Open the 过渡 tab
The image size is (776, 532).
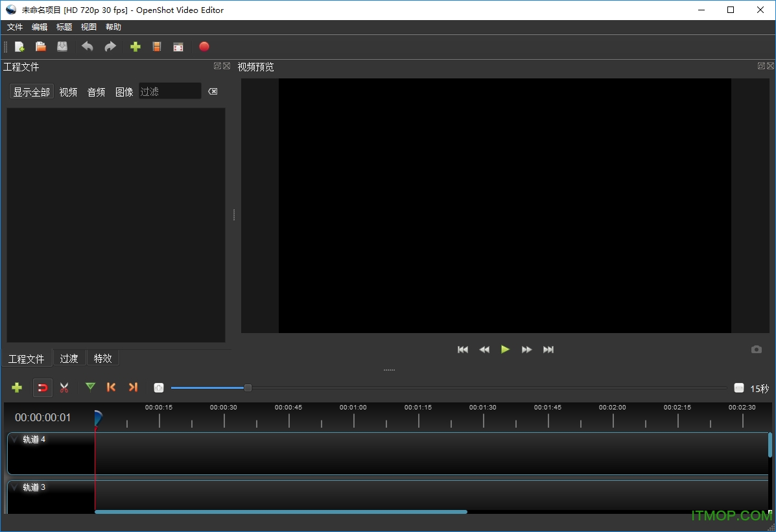point(69,358)
